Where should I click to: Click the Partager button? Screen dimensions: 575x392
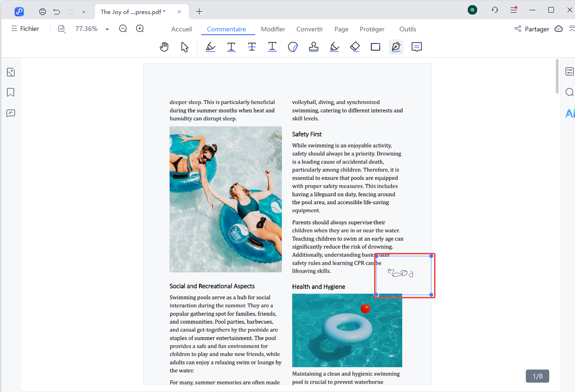click(531, 29)
